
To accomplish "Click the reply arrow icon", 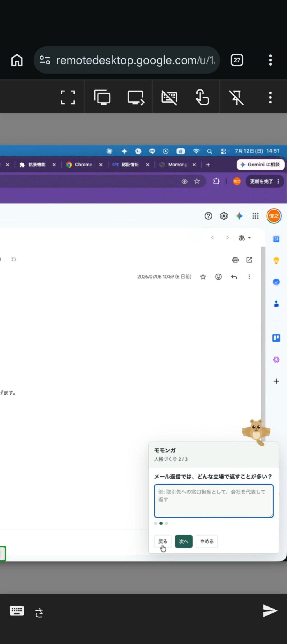I will (234, 277).
